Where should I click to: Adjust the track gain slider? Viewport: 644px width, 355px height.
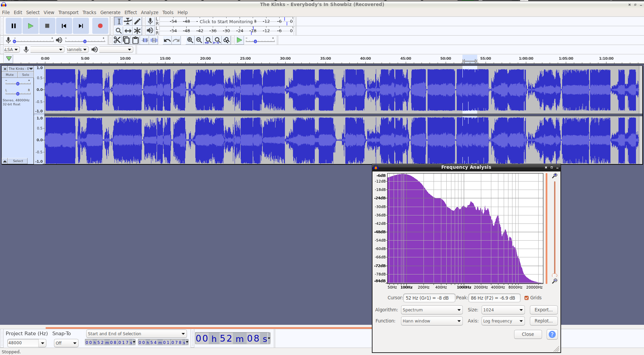[x=18, y=83]
